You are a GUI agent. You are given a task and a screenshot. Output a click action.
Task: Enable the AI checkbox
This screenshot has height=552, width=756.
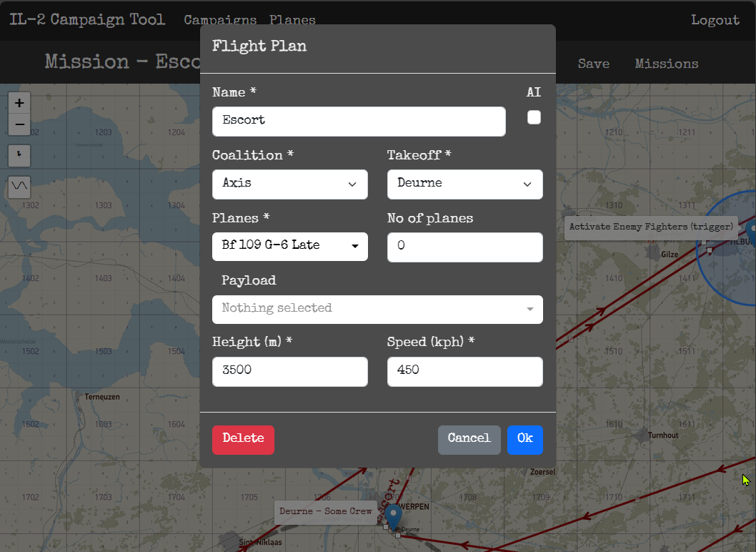[x=534, y=118]
